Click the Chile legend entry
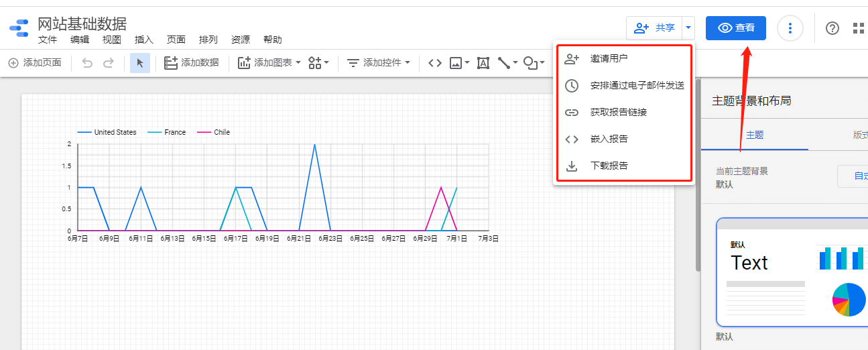Screen dimensions: 868x350 (214, 132)
